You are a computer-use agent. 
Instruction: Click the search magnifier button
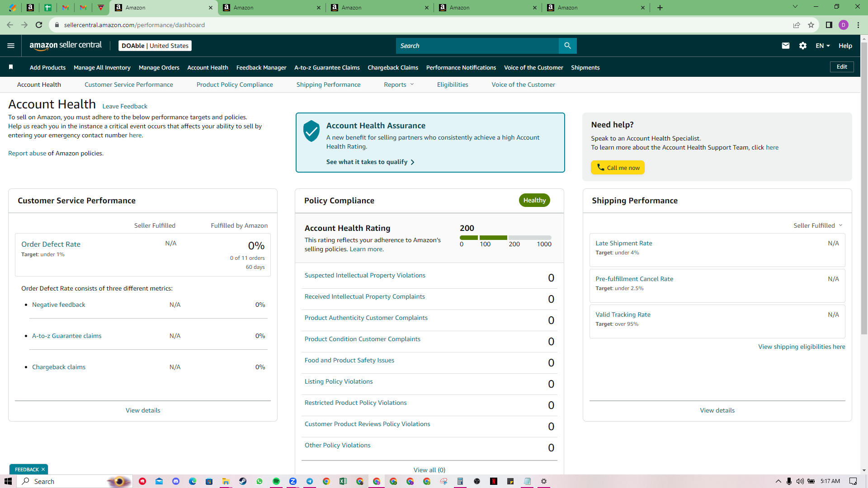[x=567, y=46]
